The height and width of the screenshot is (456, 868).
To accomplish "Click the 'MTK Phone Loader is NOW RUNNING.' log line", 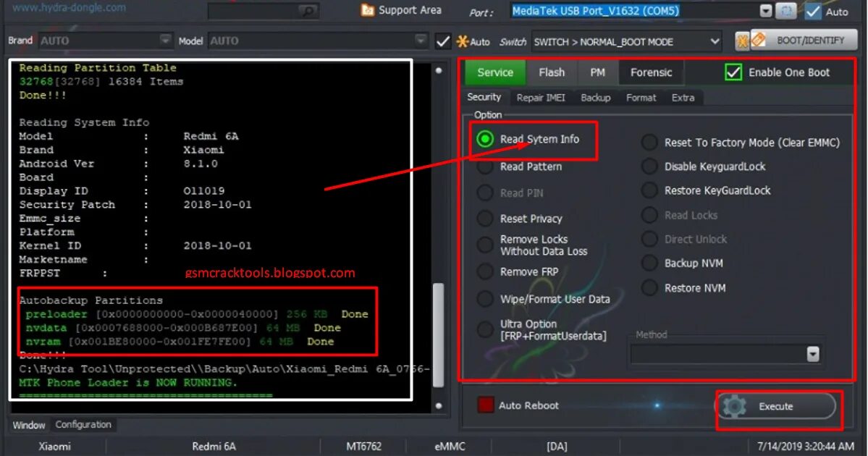I will click(128, 382).
